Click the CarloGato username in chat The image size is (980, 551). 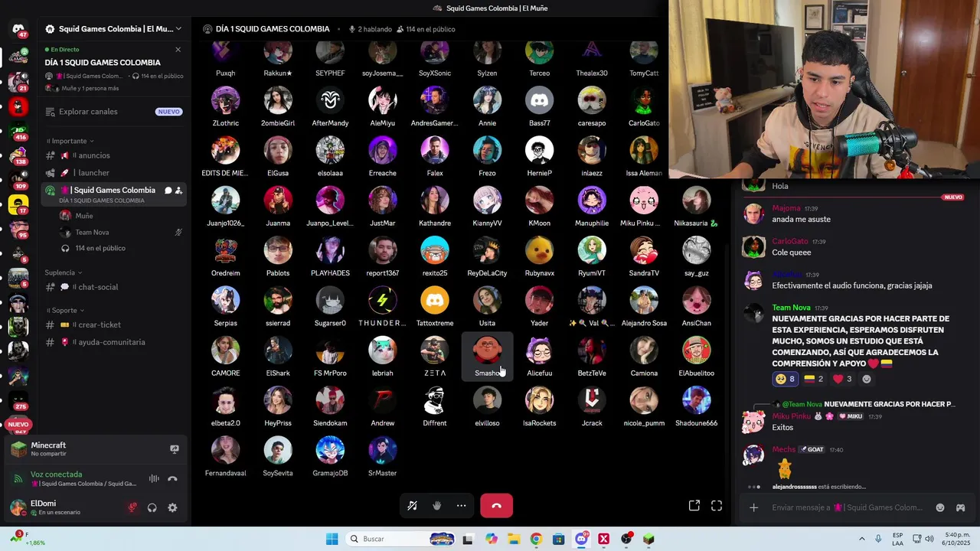pyautogui.click(x=789, y=241)
